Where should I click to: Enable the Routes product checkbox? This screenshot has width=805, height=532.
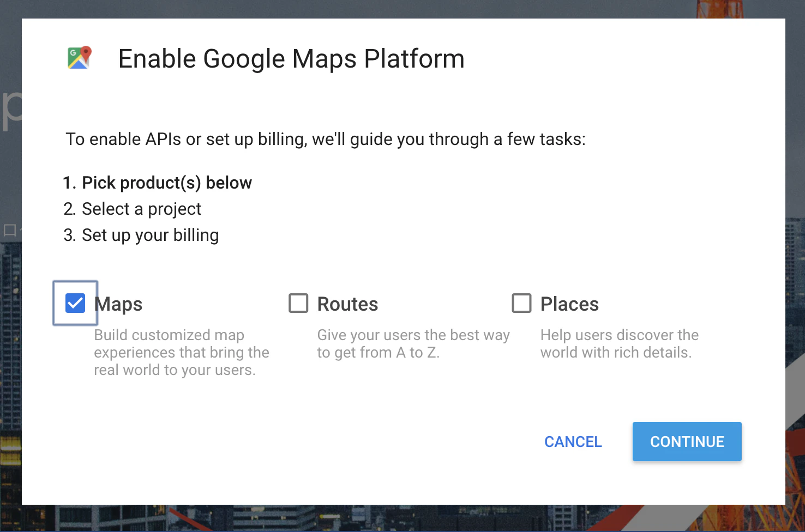(x=298, y=303)
